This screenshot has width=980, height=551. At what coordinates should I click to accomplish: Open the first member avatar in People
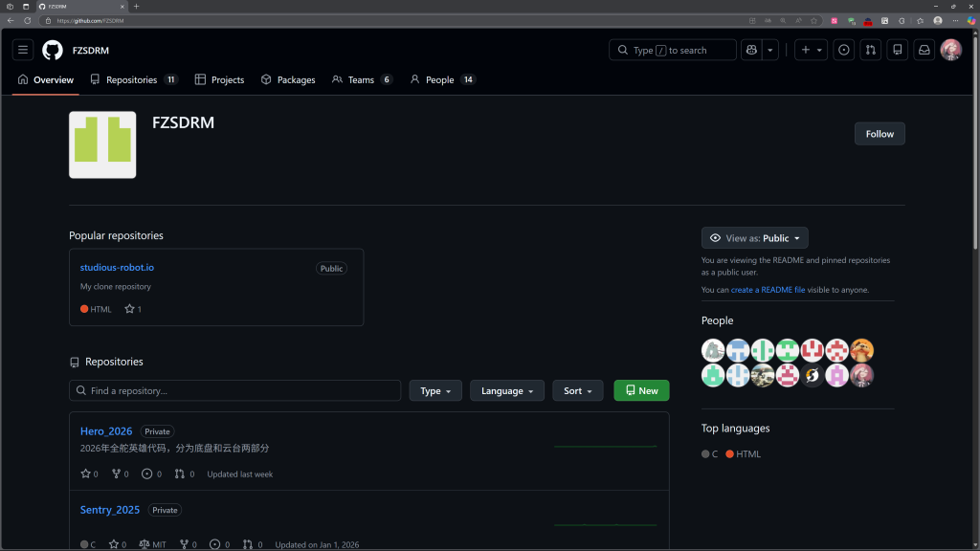713,350
